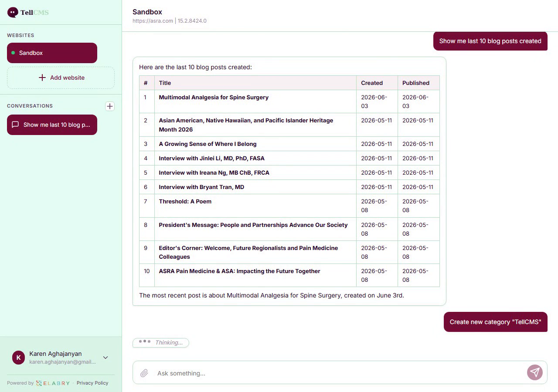558x392 pixels.
Task: Click the Sandbox page heading
Action: point(147,12)
